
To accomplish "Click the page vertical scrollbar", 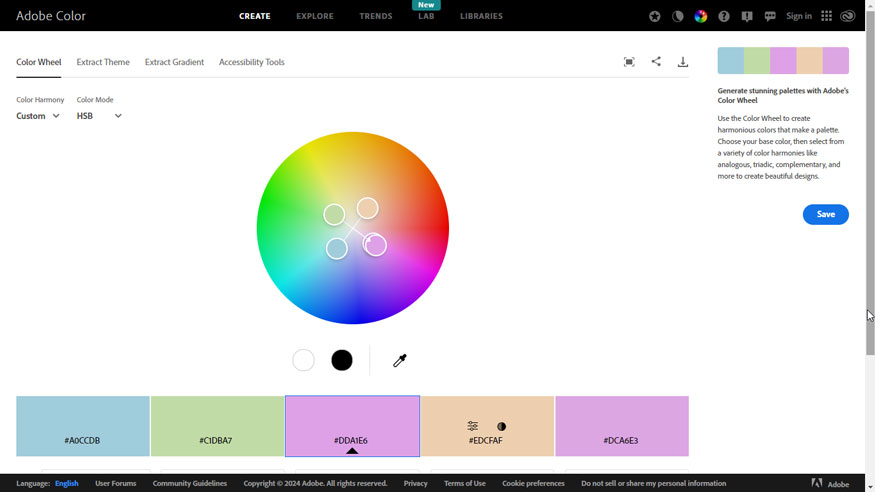I will 870,184.
